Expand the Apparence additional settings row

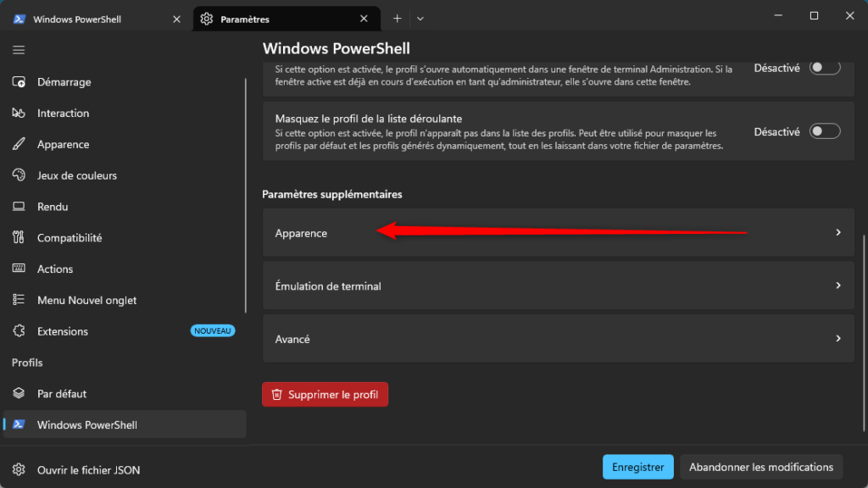558,232
